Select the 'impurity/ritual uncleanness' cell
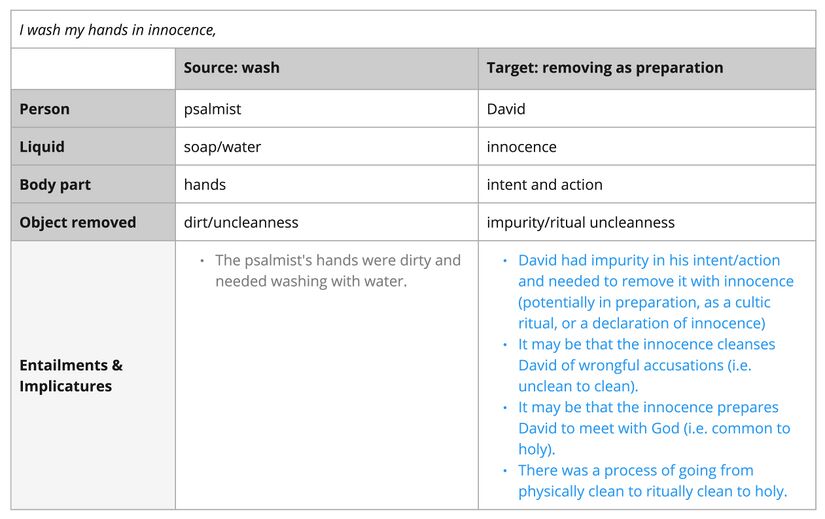The width and height of the screenshot is (825, 519). [x=581, y=222]
